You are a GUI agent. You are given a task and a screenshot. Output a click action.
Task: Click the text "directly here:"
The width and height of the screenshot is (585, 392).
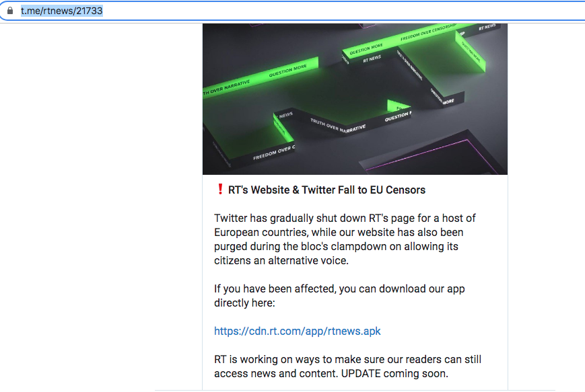(244, 303)
